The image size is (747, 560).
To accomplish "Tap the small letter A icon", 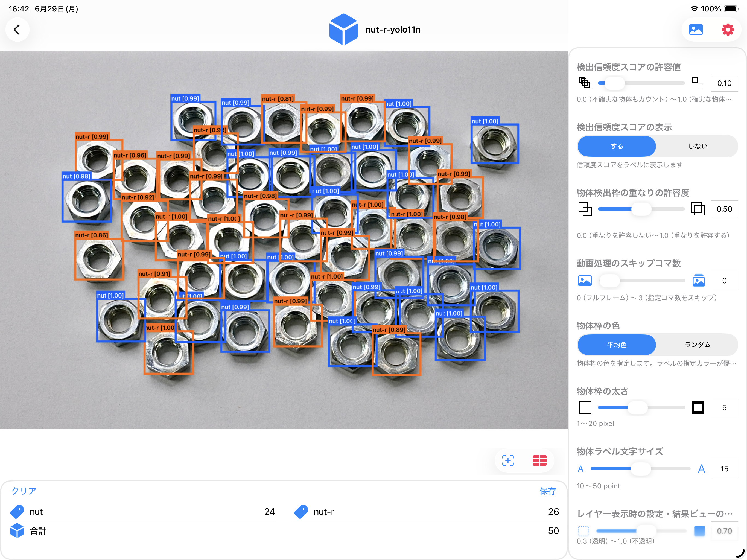I will coord(580,469).
